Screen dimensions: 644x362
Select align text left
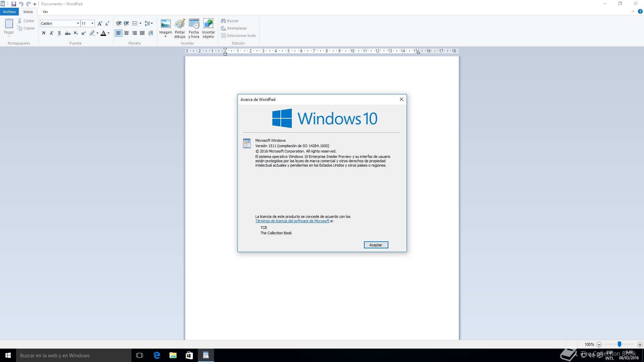tap(119, 33)
